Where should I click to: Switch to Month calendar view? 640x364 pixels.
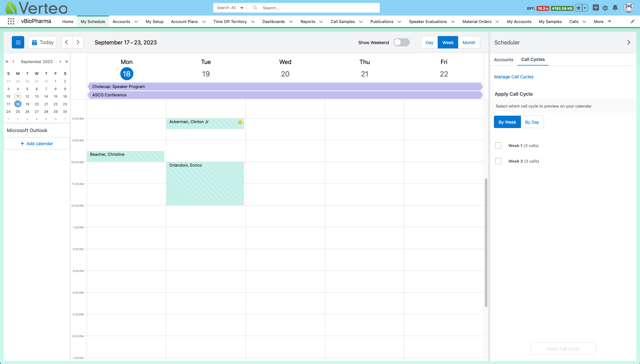pyautogui.click(x=469, y=43)
